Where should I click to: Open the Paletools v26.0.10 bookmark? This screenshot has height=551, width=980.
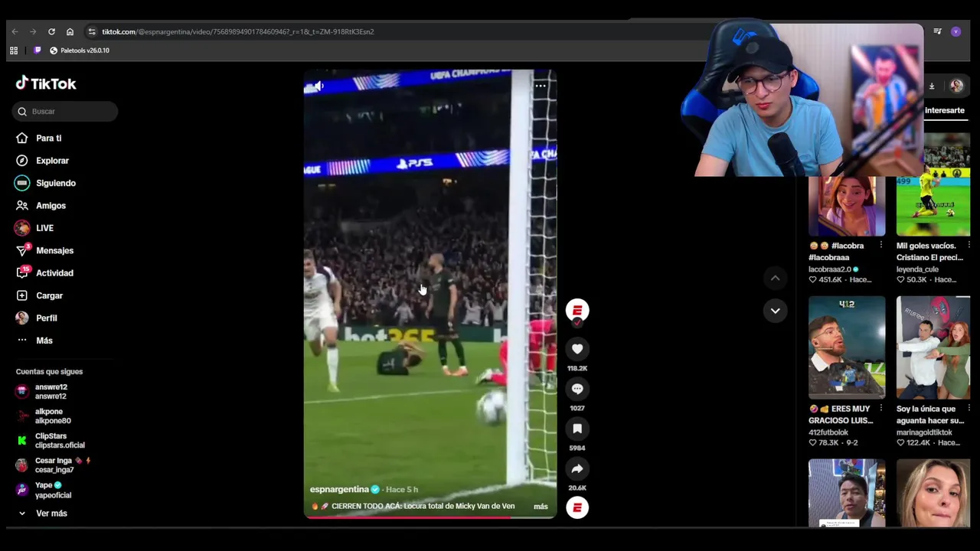[x=80, y=51]
